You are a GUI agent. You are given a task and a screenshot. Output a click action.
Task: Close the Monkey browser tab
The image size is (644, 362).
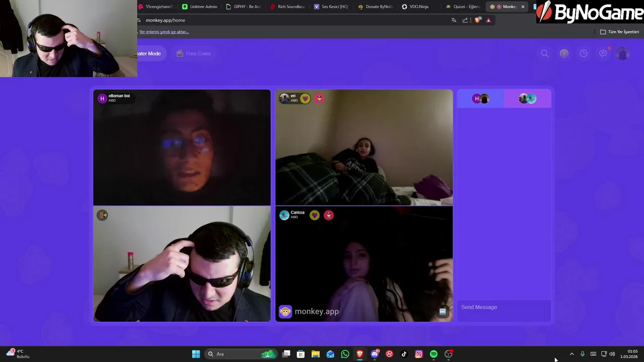[x=523, y=7]
